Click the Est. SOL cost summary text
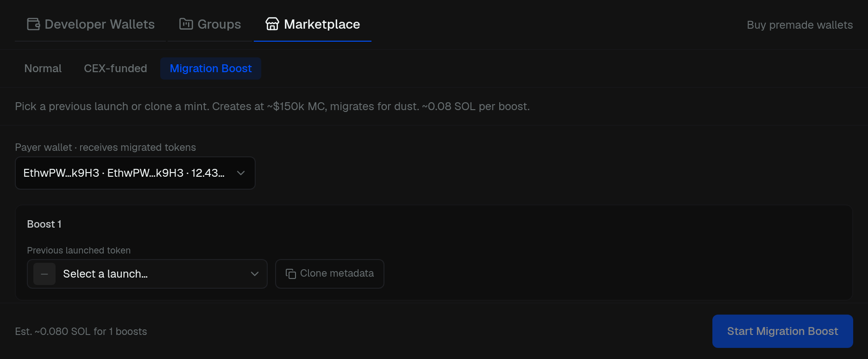This screenshot has width=868, height=359. click(81, 332)
